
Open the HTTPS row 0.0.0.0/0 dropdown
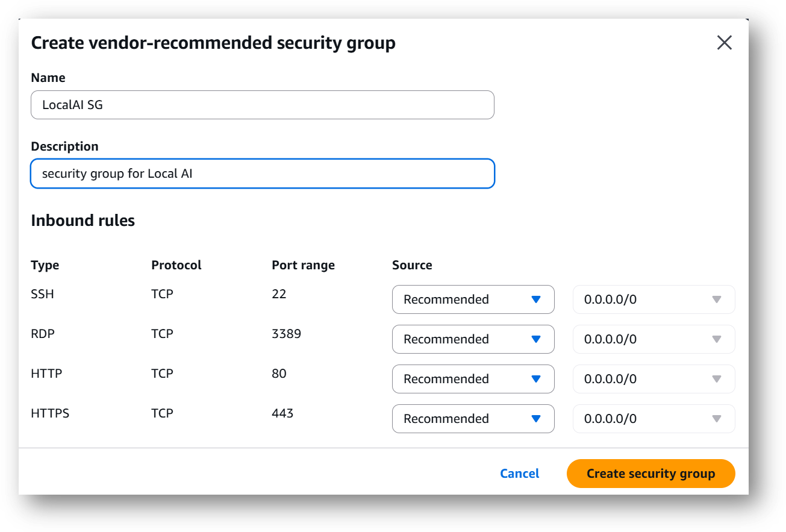pos(653,419)
